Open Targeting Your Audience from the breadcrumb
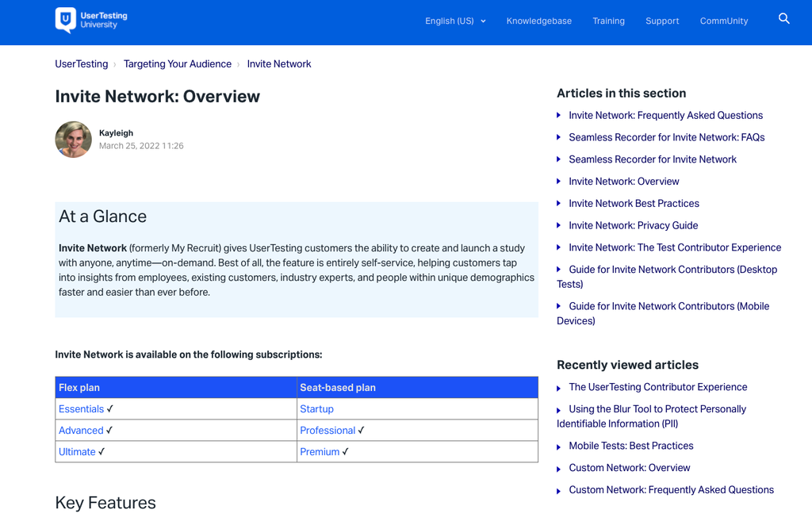 point(177,64)
